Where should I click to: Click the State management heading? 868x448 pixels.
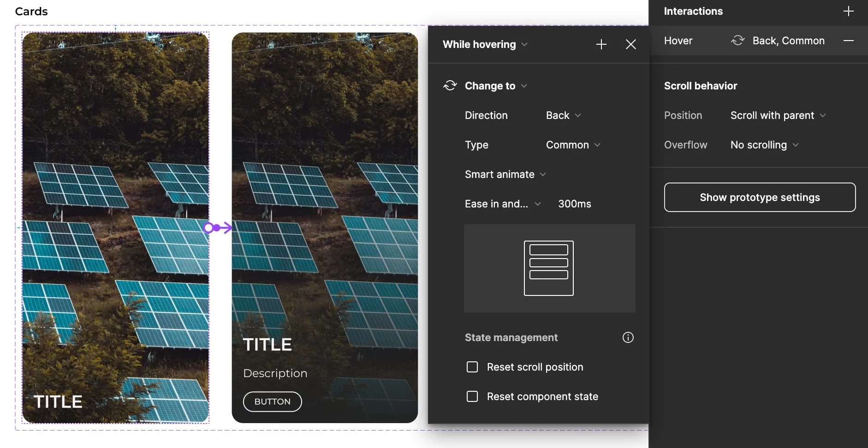tap(511, 337)
